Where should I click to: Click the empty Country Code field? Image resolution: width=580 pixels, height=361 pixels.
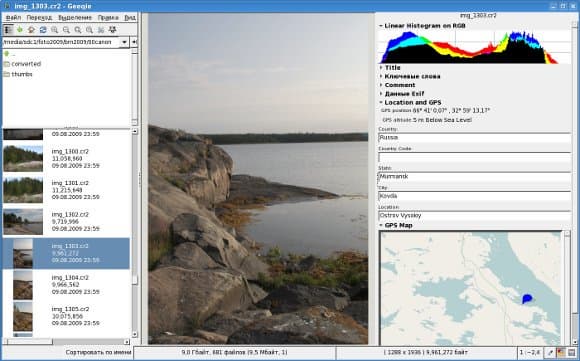[475, 157]
